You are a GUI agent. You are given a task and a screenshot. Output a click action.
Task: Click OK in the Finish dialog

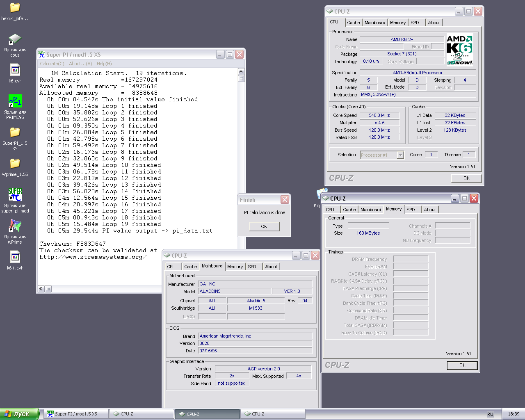(x=264, y=226)
